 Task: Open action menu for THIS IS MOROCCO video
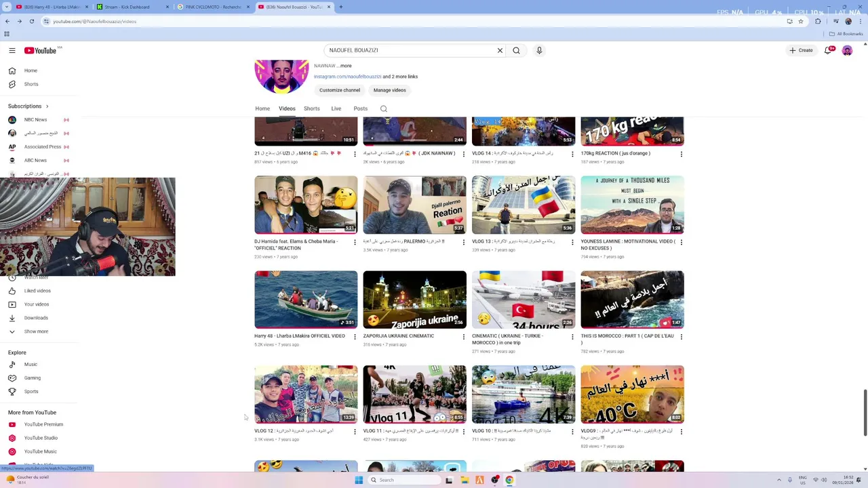pyautogui.click(x=682, y=337)
